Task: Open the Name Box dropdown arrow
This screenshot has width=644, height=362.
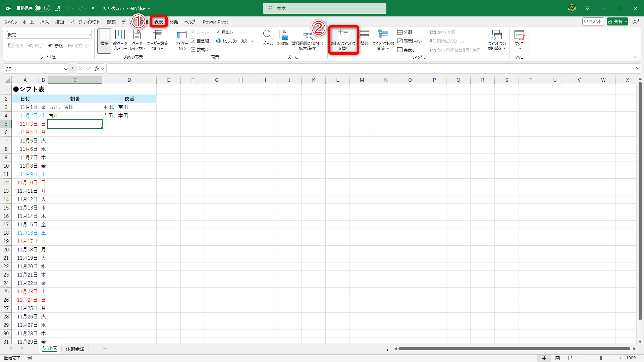Action: [66, 69]
